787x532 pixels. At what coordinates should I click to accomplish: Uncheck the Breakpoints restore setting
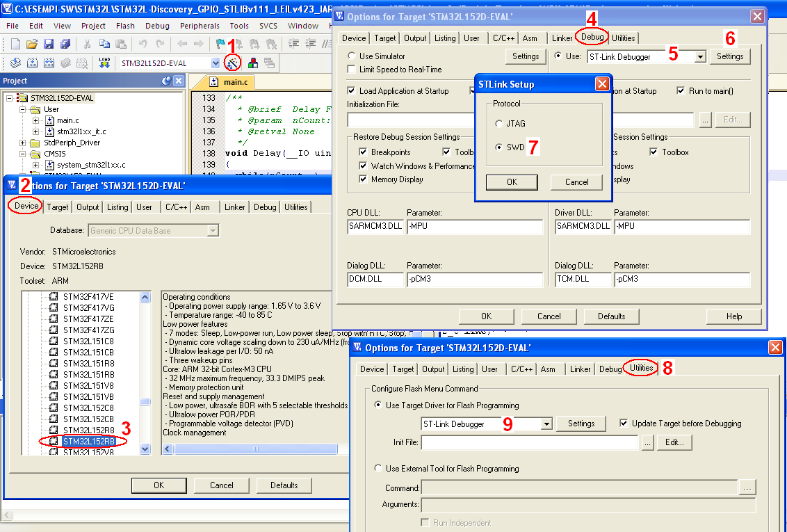(363, 152)
